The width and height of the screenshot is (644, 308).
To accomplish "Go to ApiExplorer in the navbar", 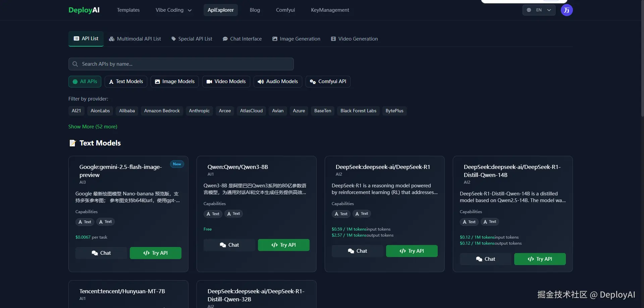I will pos(221,10).
